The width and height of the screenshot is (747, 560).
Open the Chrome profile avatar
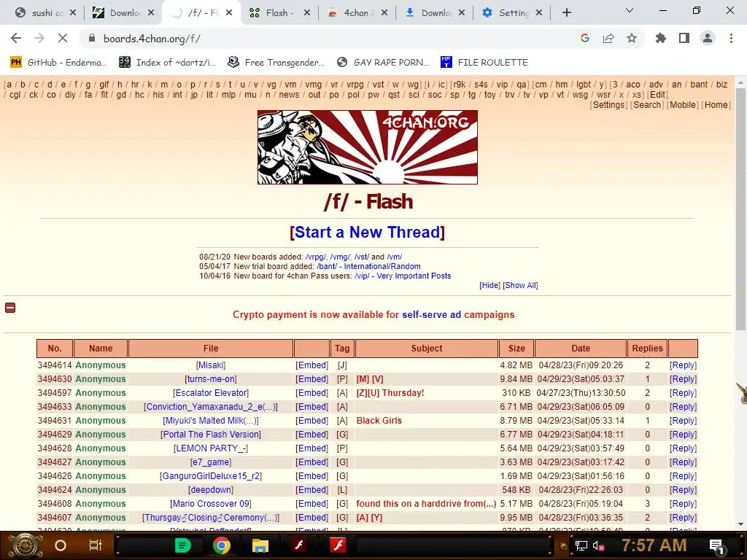click(708, 38)
